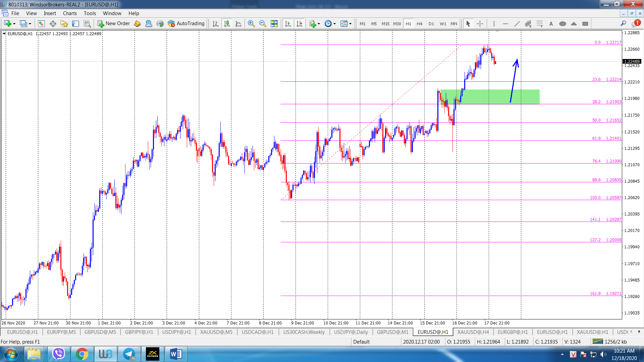Expand the Periods dropdown arrow
Viewport: 644px width, 362px height.
[x=334, y=24]
